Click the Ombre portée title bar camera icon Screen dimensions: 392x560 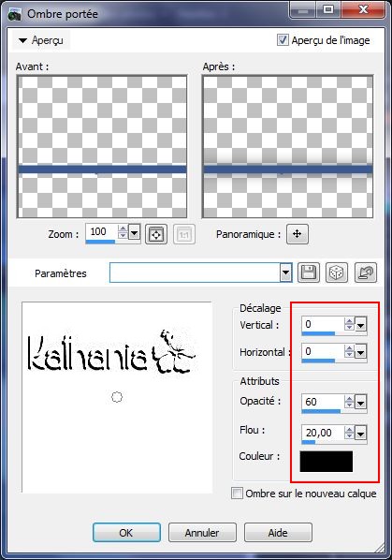pyautogui.click(x=14, y=15)
